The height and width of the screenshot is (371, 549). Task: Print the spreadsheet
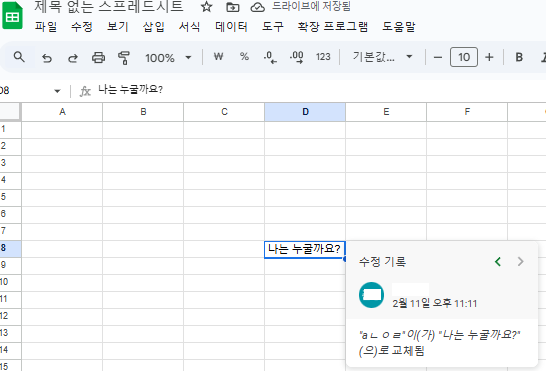pyautogui.click(x=98, y=57)
